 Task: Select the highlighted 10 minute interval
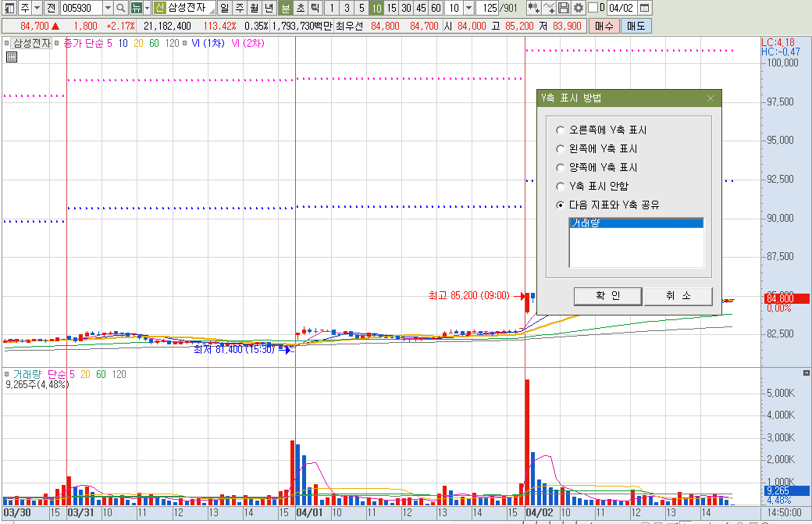click(377, 8)
